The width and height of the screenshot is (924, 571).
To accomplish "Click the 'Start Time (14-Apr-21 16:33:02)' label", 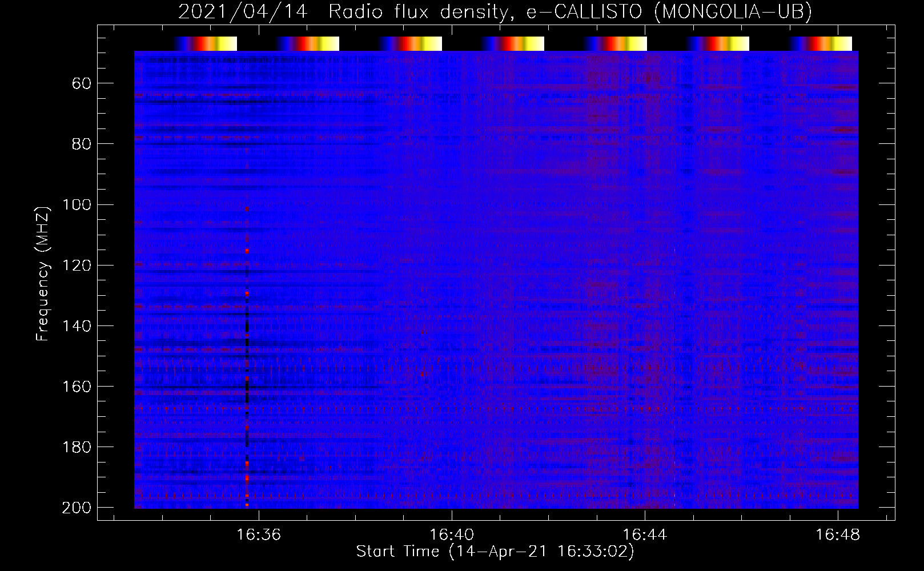I will (495, 552).
